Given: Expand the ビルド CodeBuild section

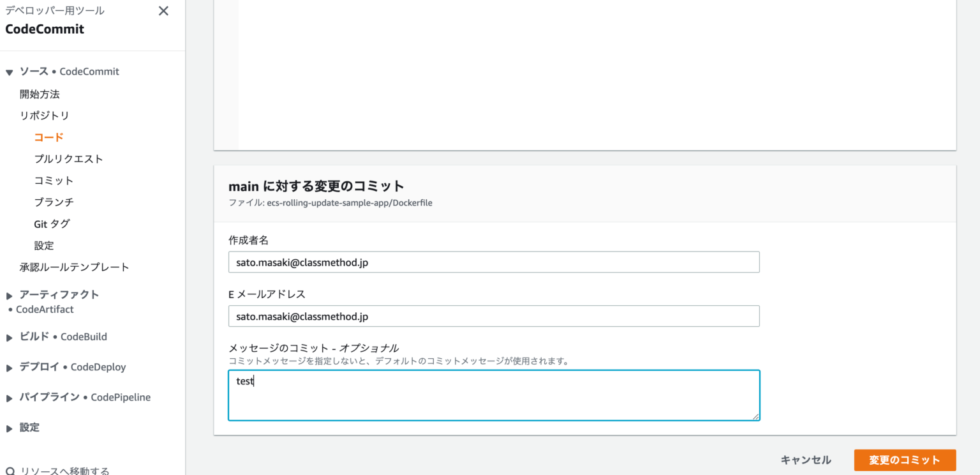Looking at the screenshot, I should pyautogui.click(x=10, y=338).
